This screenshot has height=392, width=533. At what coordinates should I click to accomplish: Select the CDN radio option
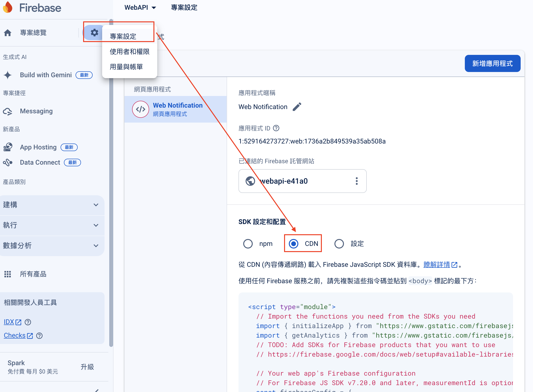coord(294,244)
